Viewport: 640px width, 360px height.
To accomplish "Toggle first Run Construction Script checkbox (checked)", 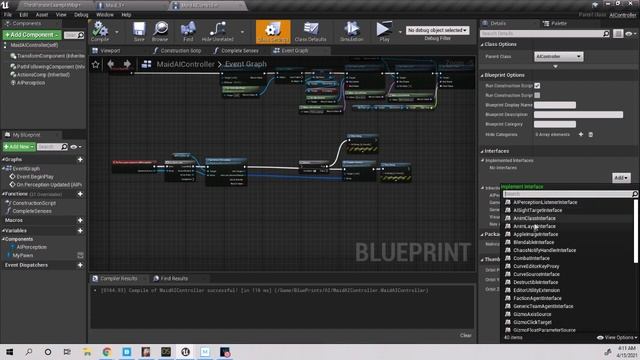I will 537,86.
